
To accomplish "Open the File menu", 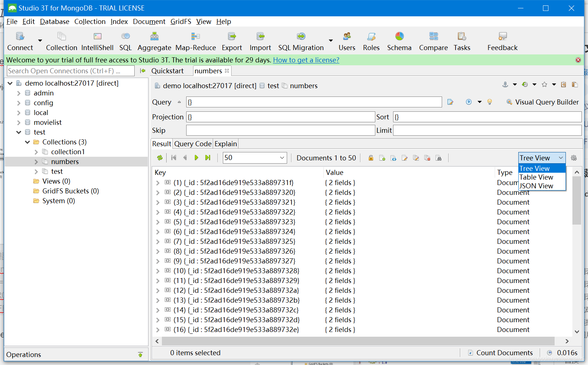I will coord(12,21).
